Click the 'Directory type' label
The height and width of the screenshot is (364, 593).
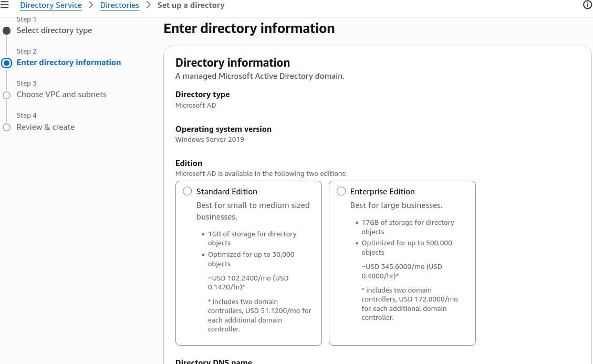(x=202, y=94)
